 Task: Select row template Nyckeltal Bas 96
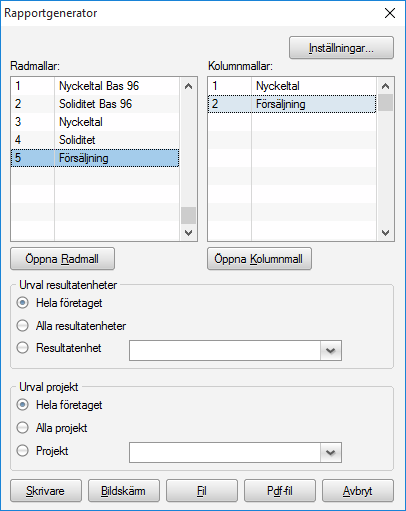pos(95,86)
